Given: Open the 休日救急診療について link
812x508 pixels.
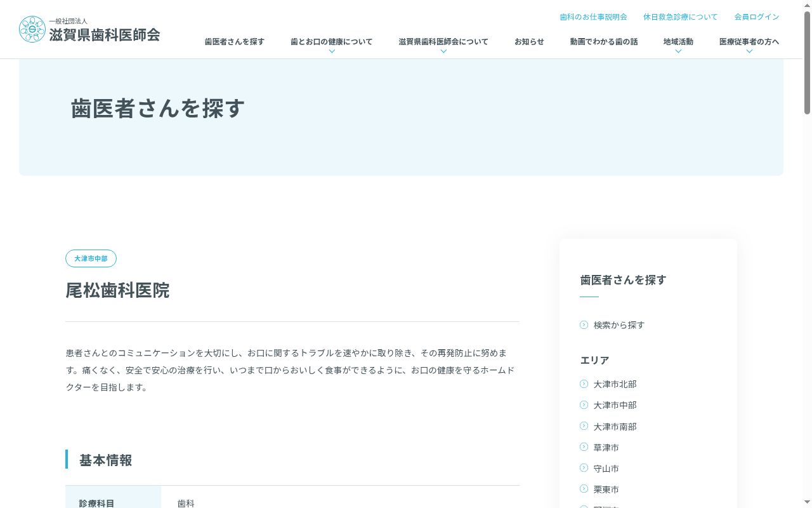Looking at the screenshot, I should coord(681,17).
